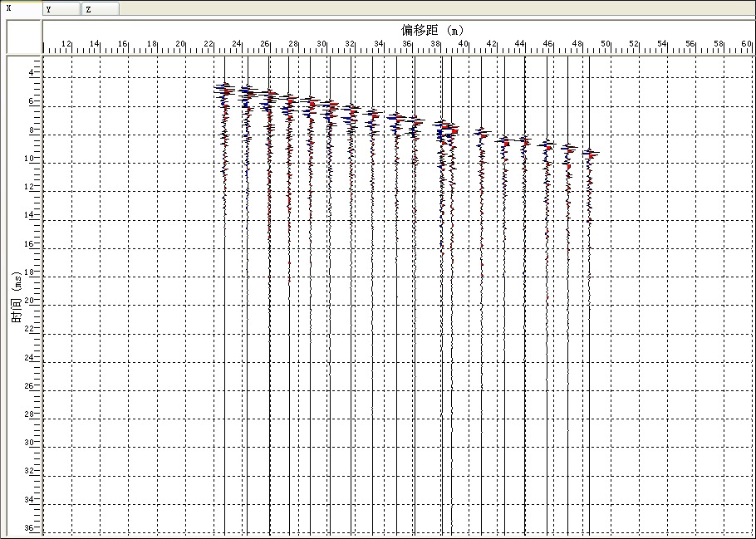Click time axis tick label 18
756x539 pixels.
[x=29, y=272]
